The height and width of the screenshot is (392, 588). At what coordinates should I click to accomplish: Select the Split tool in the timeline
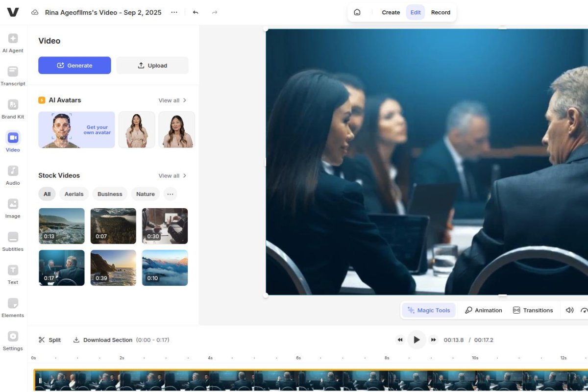pyautogui.click(x=49, y=340)
